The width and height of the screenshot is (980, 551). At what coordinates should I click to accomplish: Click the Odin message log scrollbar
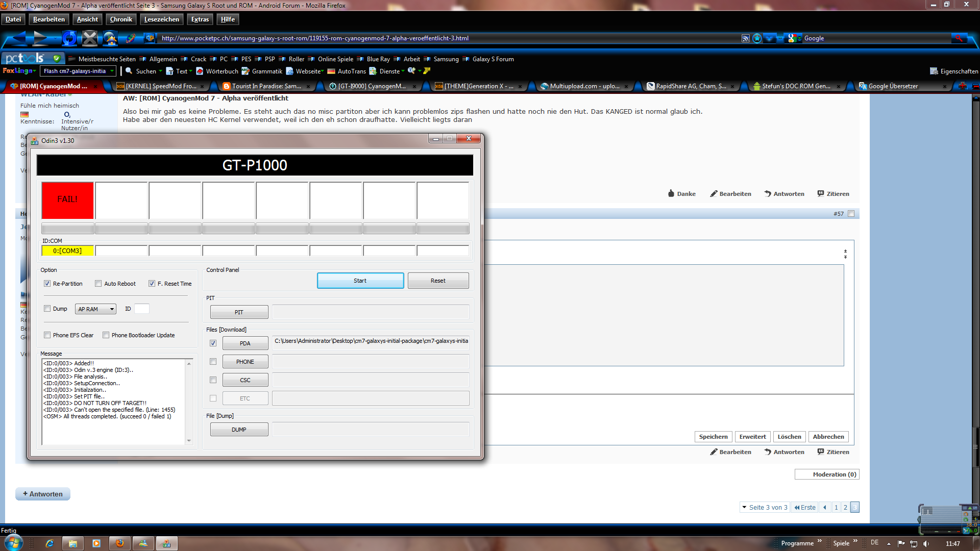(x=189, y=402)
